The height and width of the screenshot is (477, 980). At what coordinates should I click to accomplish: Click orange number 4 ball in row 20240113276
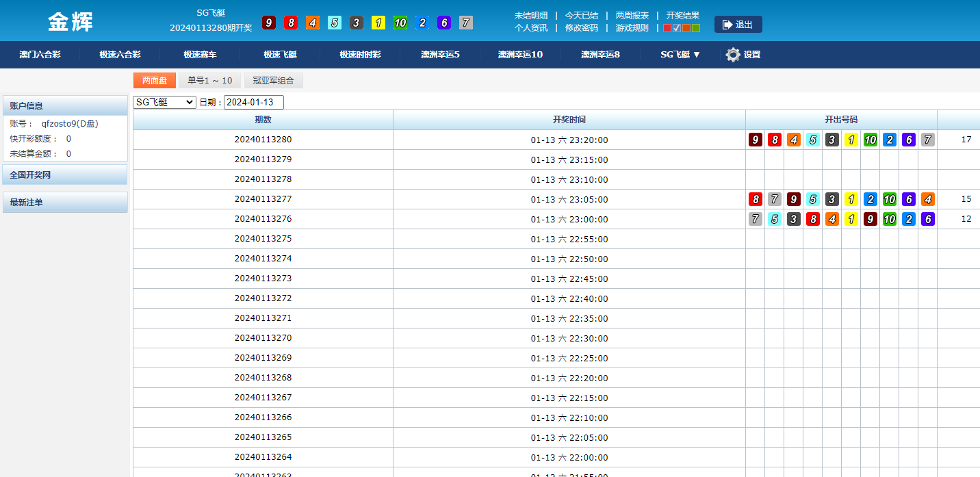pyautogui.click(x=831, y=219)
